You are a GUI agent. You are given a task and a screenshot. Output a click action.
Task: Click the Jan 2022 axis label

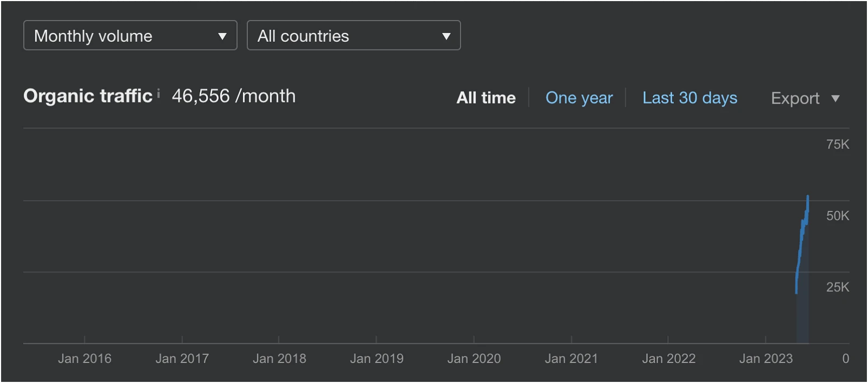(x=669, y=359)
